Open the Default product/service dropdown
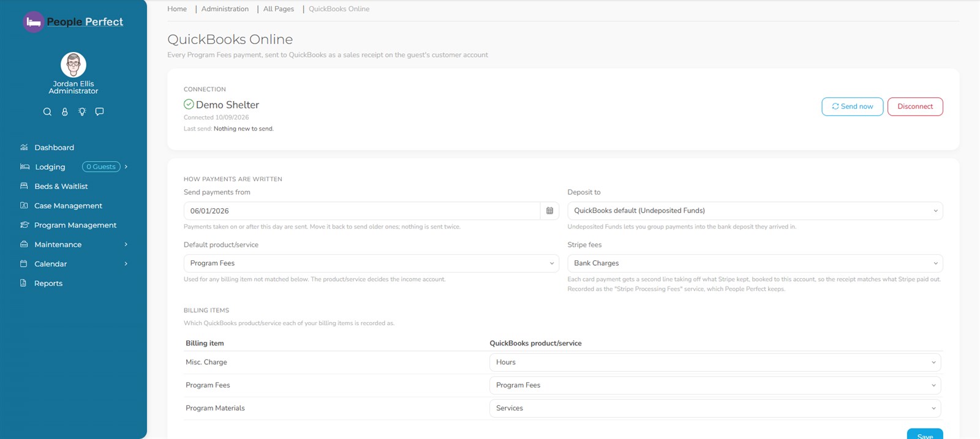This screenshot has width=980, height=439. click(x=371, y=263)
